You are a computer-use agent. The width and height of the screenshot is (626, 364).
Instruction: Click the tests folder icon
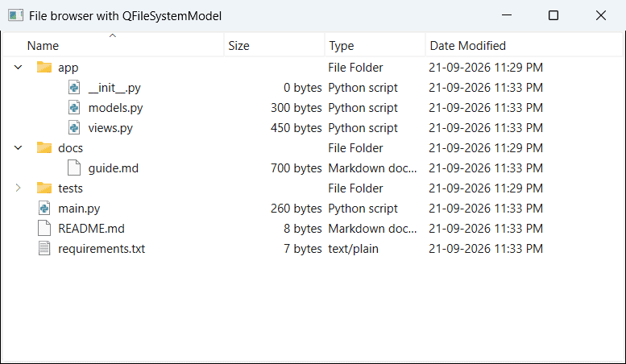(x=44, y=188)
